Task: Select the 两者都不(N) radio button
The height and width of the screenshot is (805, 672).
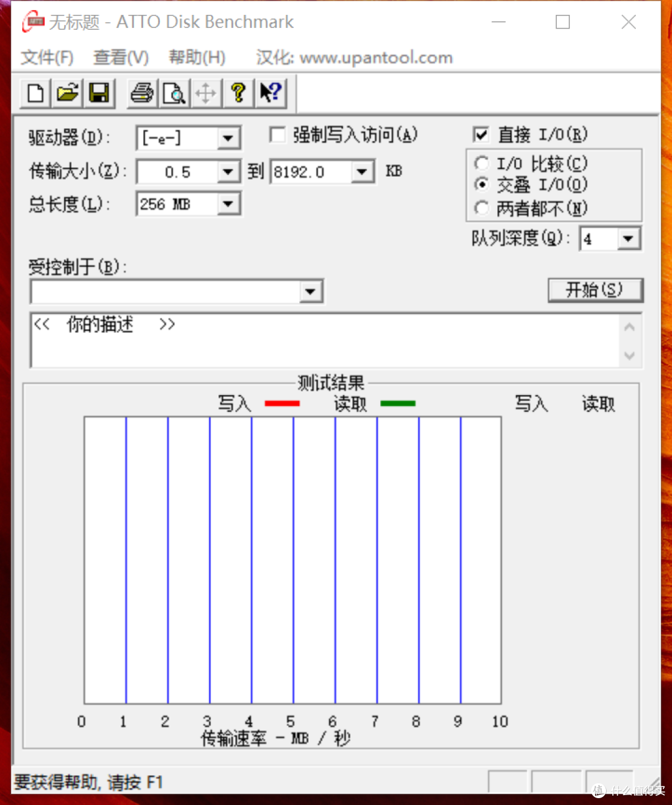Action: (481, 208)
